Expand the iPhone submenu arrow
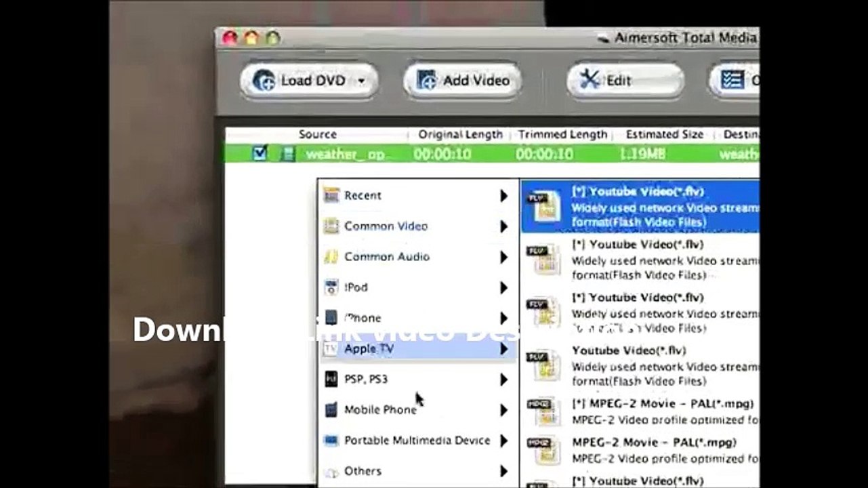Viewport: 868px width, 488px height. [503, 318]
